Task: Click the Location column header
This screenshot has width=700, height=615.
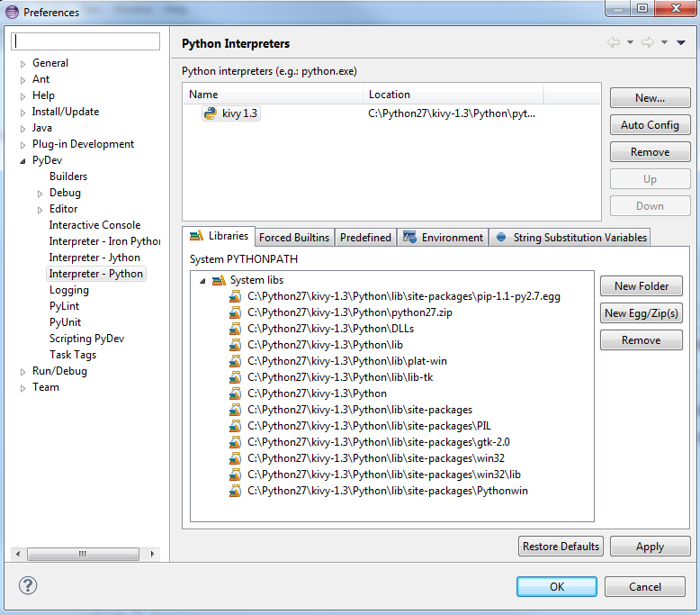Action: [453, 95]
